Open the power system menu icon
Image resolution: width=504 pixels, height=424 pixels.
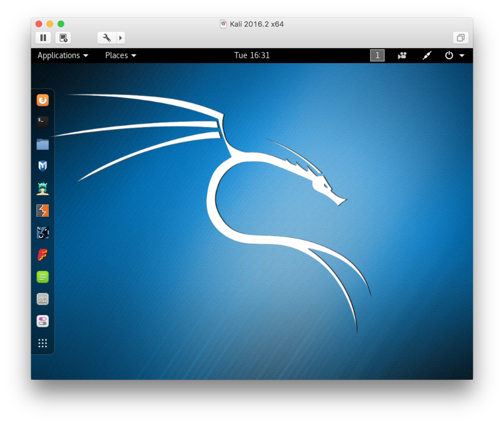[x=449, y=55]
